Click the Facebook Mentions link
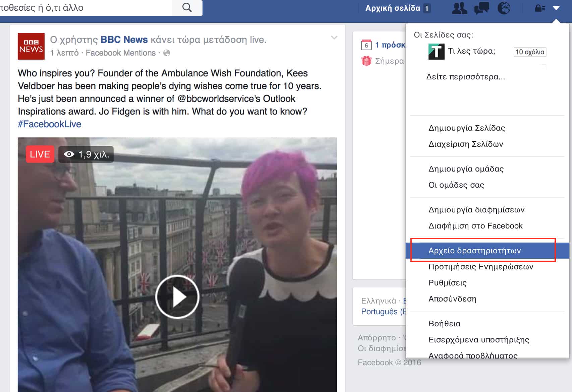The width and height of the screenshot is (572, 392). 121,53
